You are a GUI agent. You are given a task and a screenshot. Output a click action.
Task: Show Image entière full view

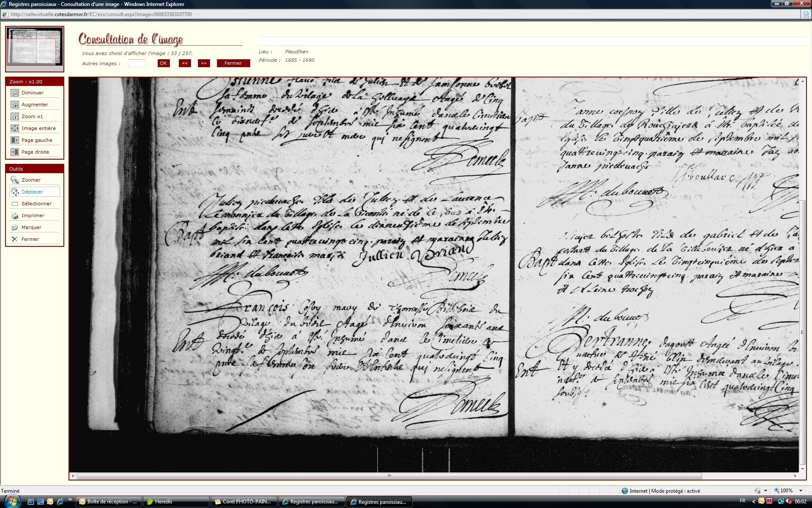click(x=15, y=129)
